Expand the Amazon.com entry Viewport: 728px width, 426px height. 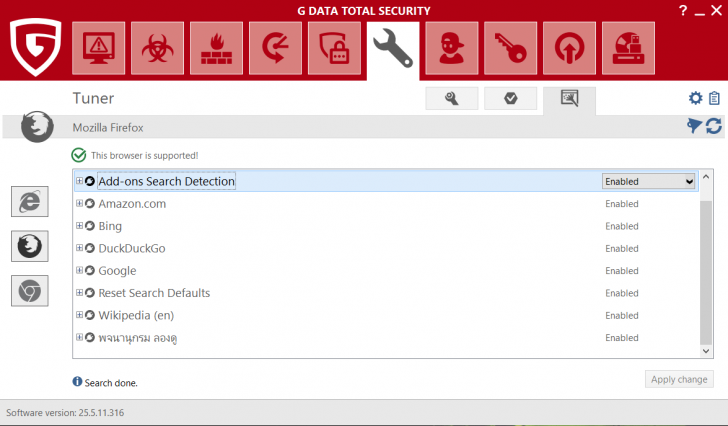coord(79,203)
